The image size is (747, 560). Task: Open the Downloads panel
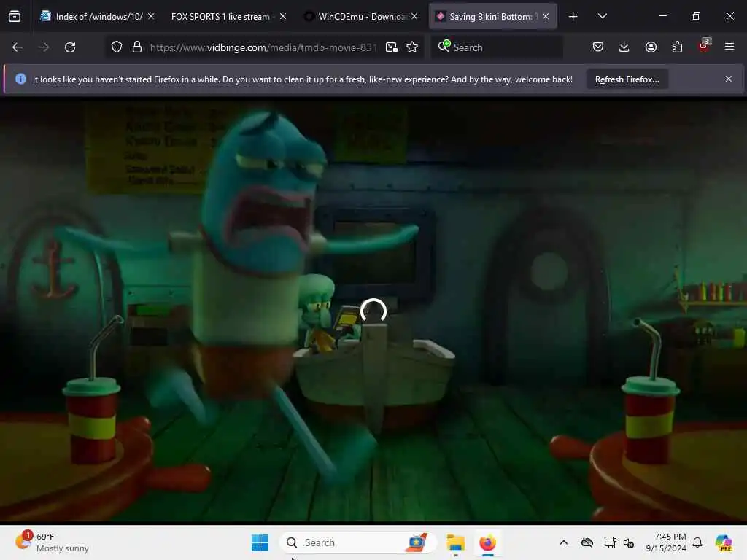coord(624,47)
